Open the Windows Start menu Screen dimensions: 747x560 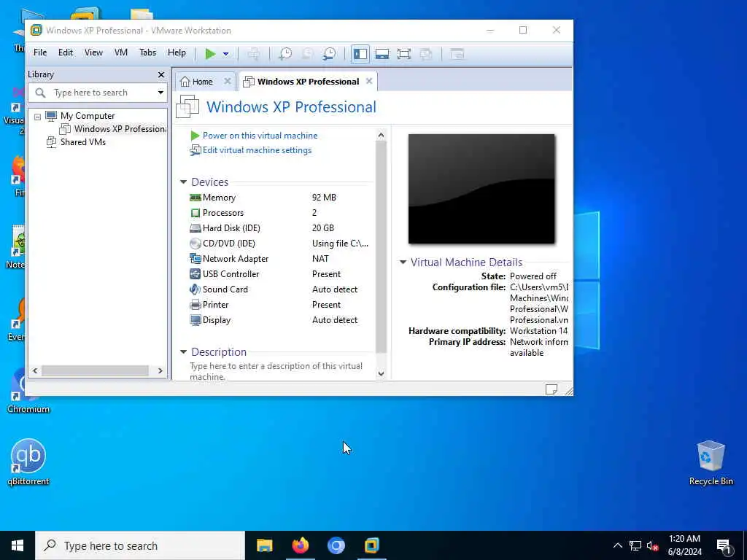click(18, 545)
